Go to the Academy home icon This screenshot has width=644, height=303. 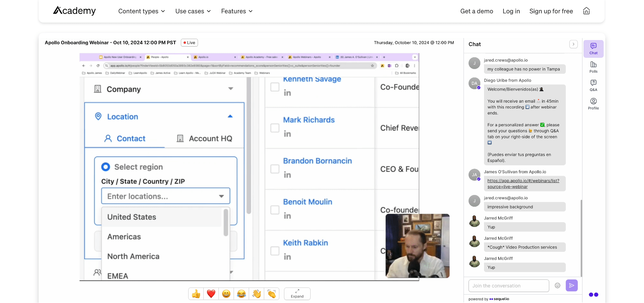coord(586,11)
